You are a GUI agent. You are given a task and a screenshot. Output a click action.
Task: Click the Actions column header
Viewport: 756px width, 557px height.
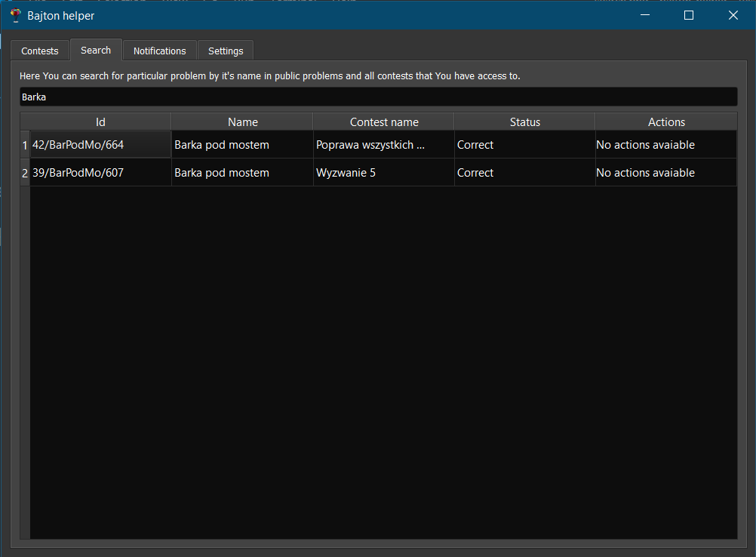coord(666,122)
